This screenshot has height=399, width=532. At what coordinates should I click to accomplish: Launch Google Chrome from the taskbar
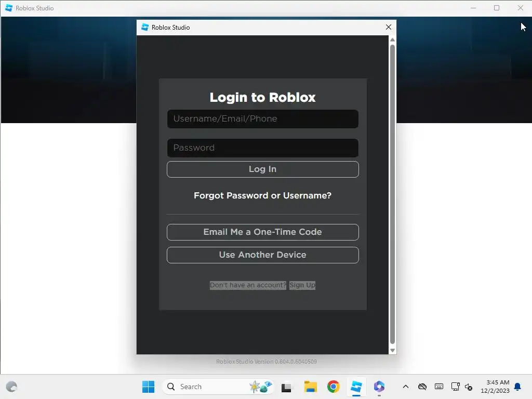[333, 387]
